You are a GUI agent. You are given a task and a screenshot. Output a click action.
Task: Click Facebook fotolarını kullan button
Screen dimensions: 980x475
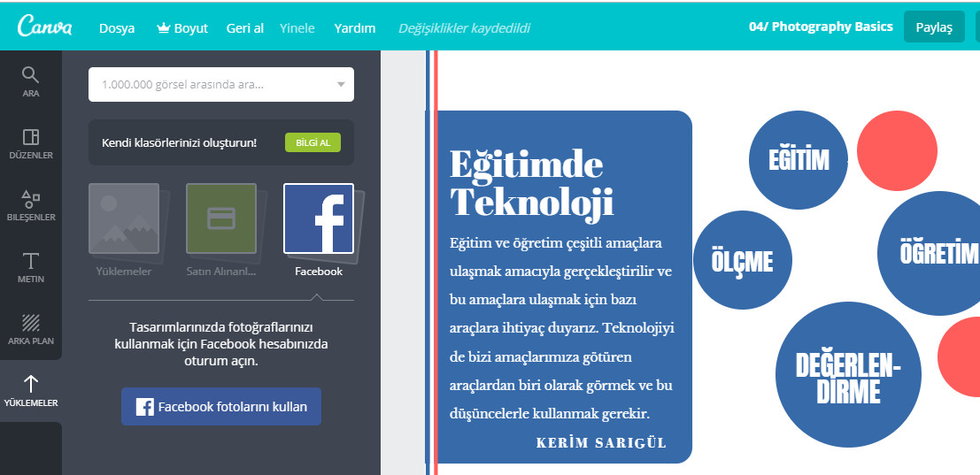coord(221,406)
